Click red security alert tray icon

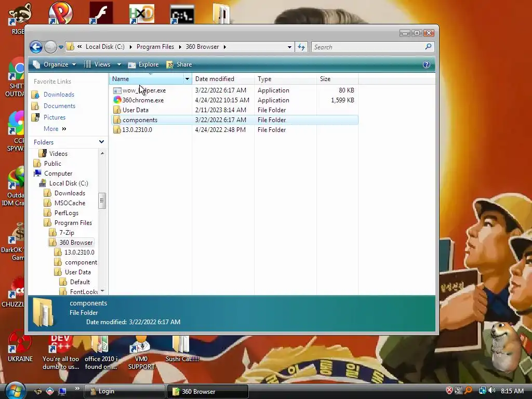click(449, 391)
